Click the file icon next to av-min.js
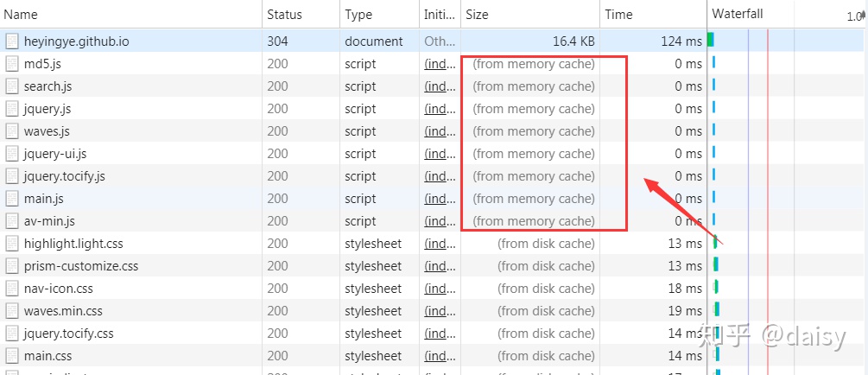Screen dimensions: 868x375 (x=12, y=221)
